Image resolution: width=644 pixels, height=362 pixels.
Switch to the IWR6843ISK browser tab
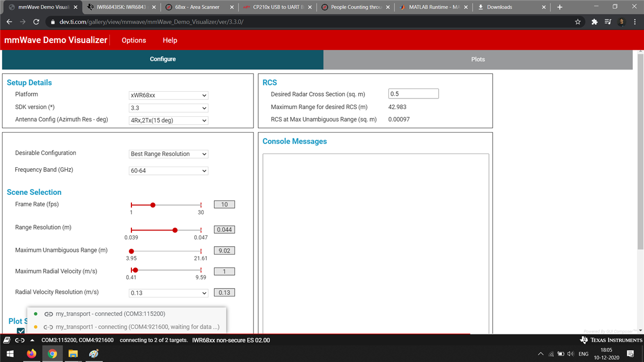(x=120, y=7)
